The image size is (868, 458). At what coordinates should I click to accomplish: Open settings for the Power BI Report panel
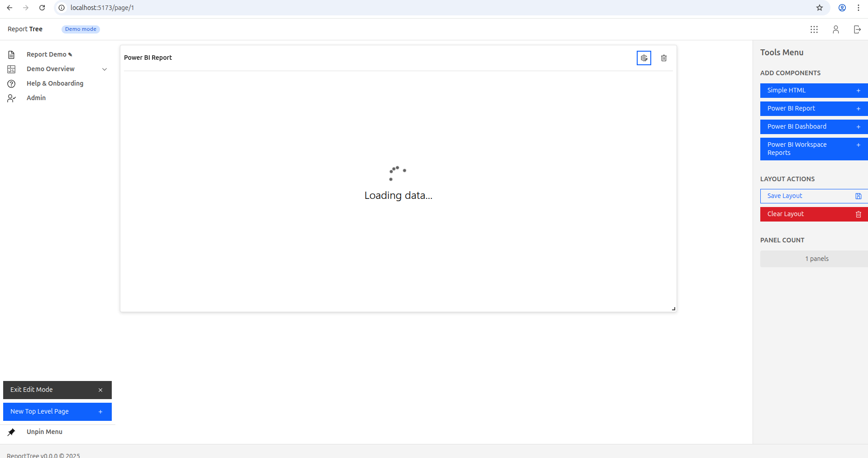[644, 58]
